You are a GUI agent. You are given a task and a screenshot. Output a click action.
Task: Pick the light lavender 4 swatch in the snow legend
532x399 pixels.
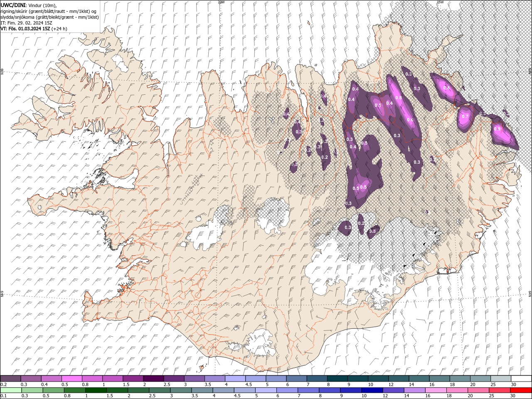(235, 379)
